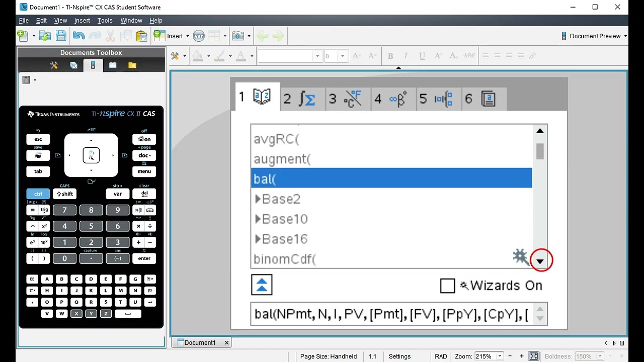Switch to catalog tab 2 math operators
Screen dimensions: 644x362
click(x=302, y=99)
